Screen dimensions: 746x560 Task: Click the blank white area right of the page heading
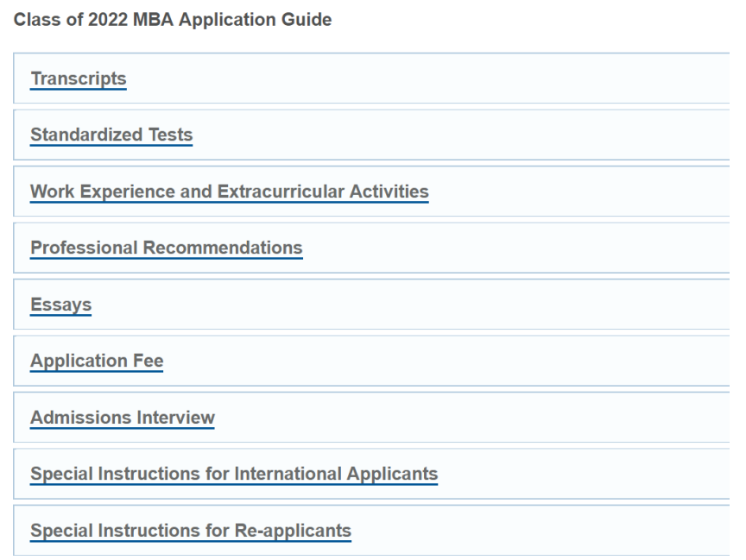(x=535, y=19)
